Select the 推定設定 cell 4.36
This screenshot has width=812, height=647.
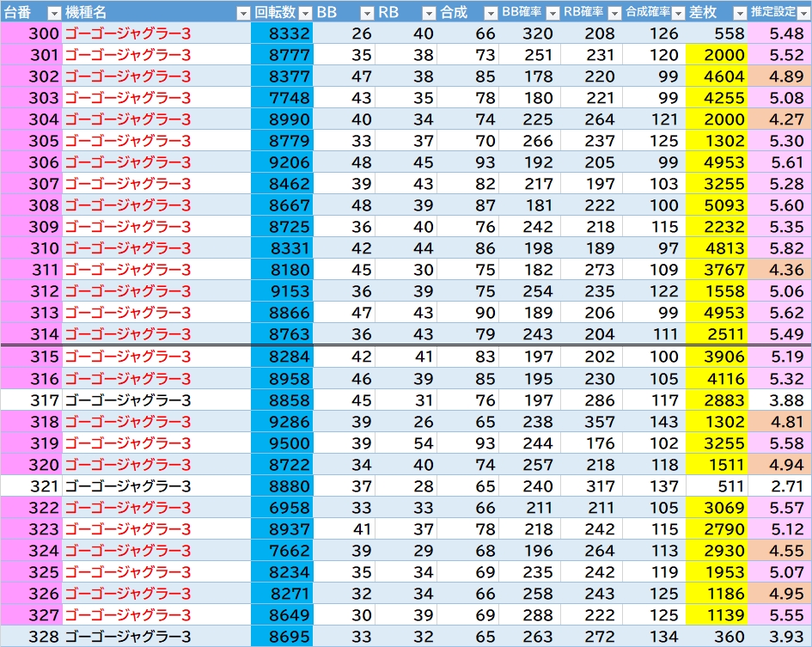[779, 269]
